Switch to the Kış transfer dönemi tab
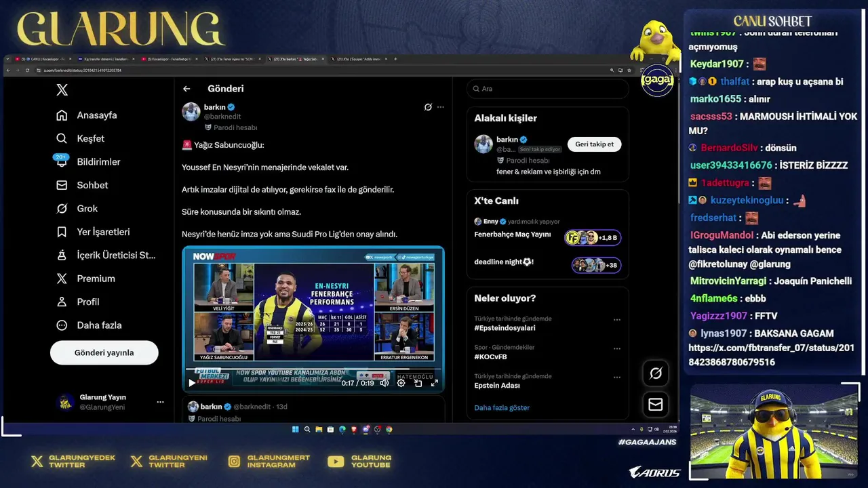 click(106, 59)
